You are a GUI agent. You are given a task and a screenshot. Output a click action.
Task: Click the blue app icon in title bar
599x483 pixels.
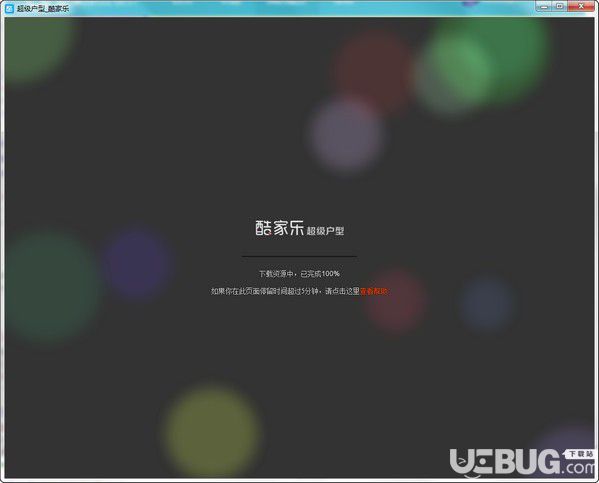click(x=9, y=8)
